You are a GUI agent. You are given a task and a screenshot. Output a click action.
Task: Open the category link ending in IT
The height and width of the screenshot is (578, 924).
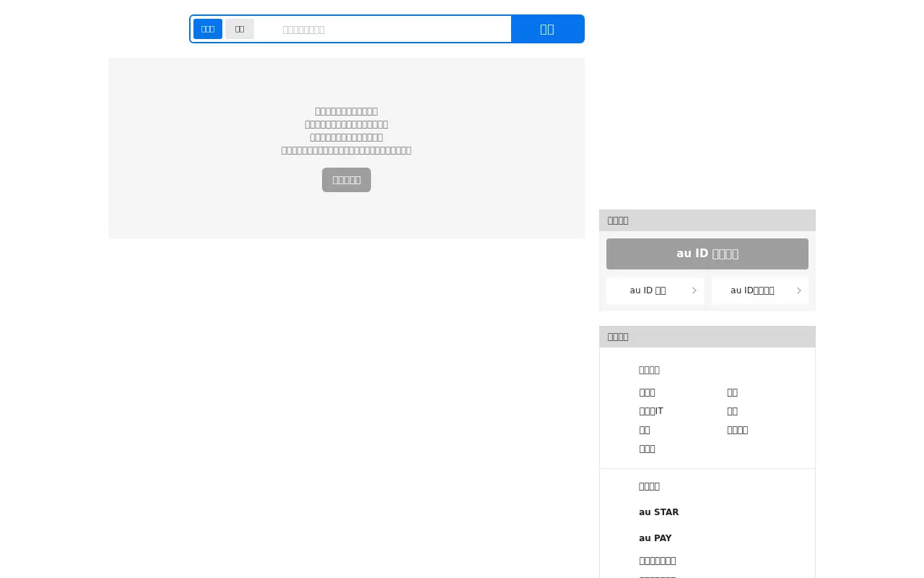coord(650,411)
